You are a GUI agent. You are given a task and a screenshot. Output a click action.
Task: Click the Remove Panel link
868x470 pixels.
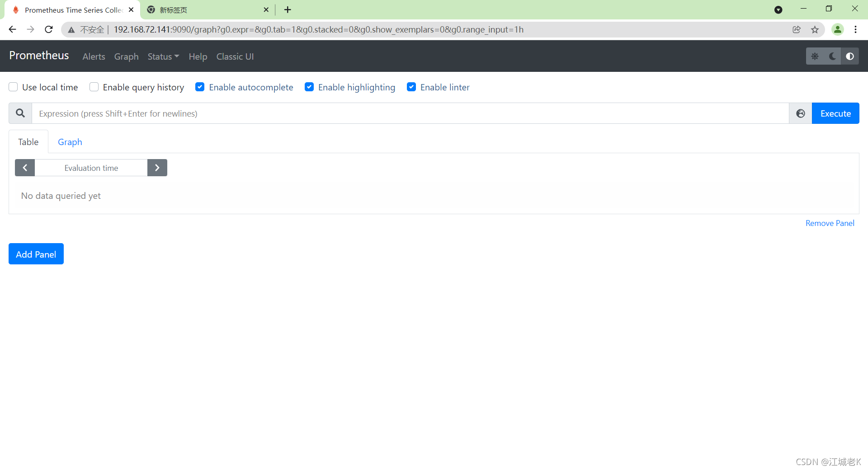(830, 223)
